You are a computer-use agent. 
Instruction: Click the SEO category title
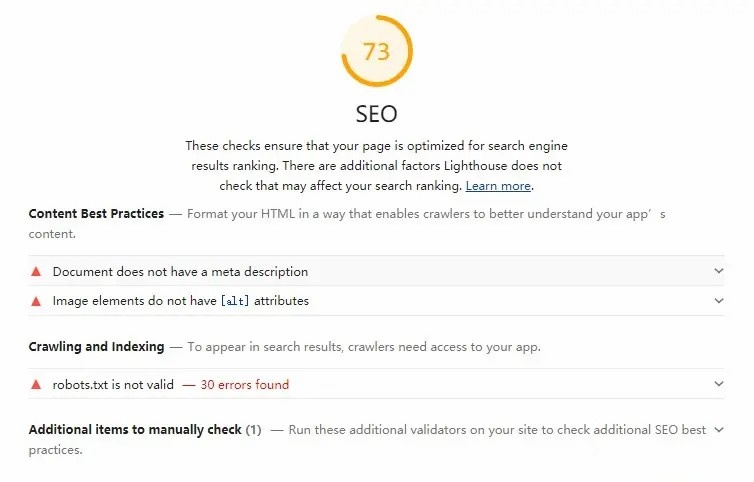[x=376, y=115]
